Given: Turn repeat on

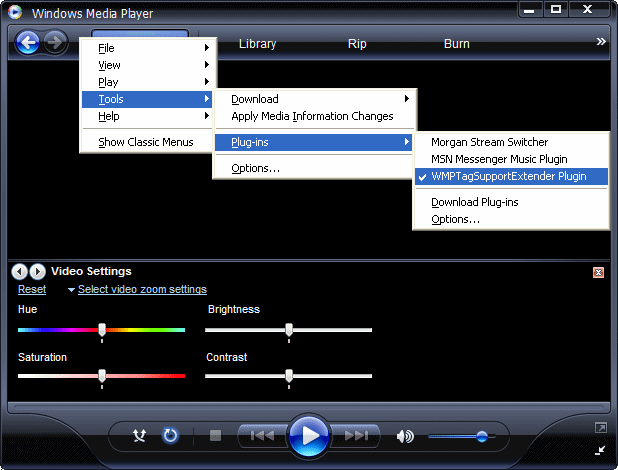Looking at the screenshot, I should (170, 435).
